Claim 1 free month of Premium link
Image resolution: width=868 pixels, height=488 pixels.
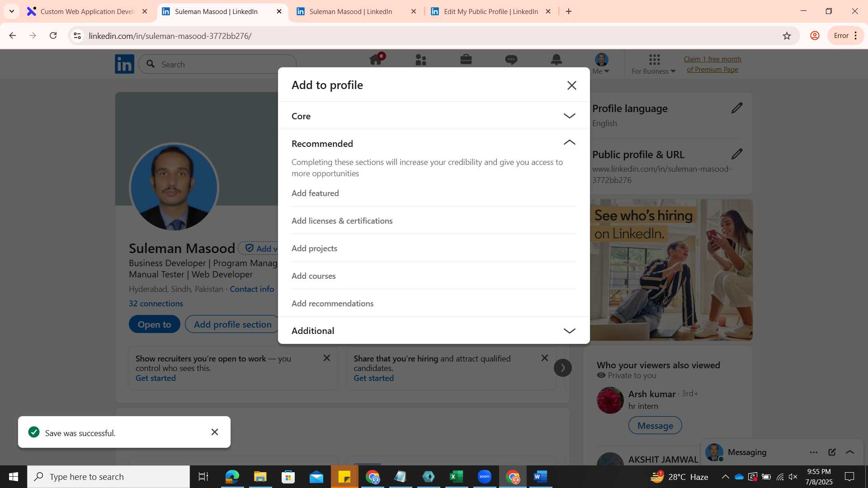712,64
